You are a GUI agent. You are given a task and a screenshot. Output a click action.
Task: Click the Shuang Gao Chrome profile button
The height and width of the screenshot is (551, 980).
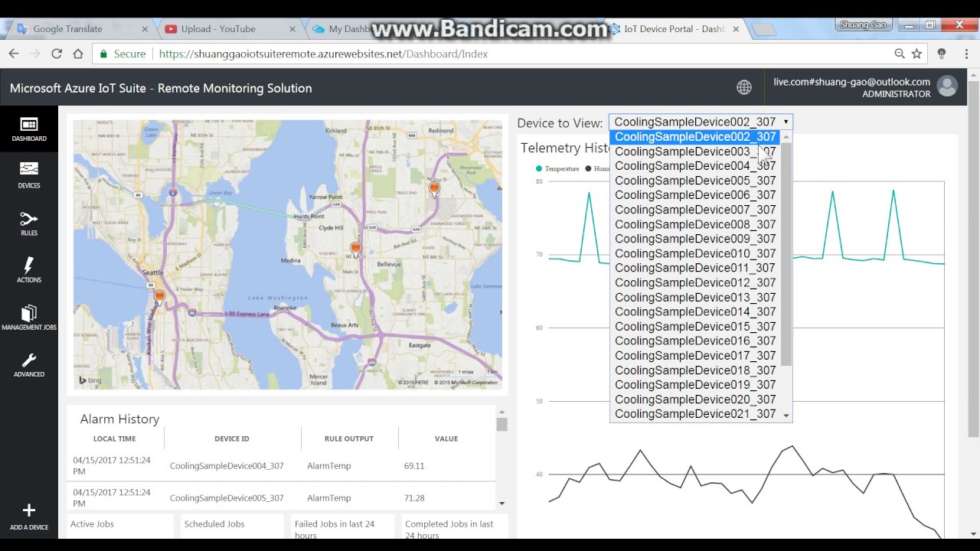click(863, 25)
